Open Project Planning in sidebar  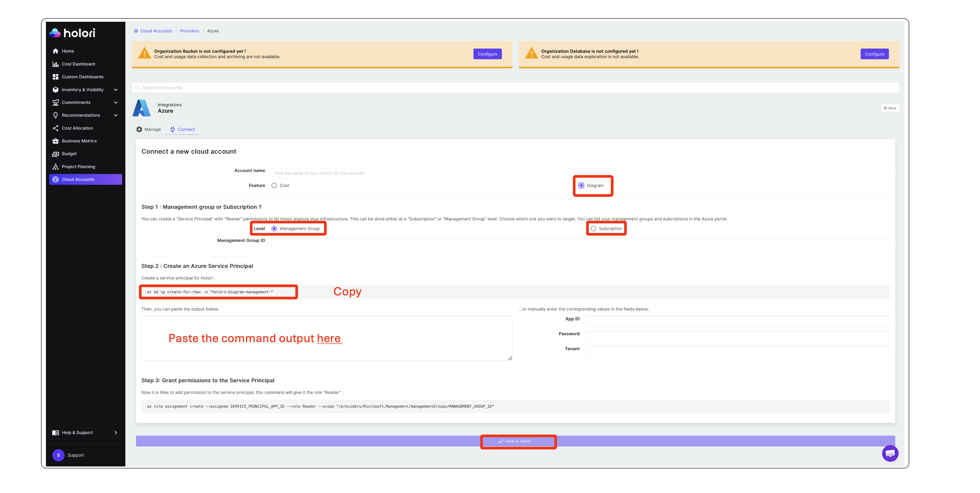(86, 167)
